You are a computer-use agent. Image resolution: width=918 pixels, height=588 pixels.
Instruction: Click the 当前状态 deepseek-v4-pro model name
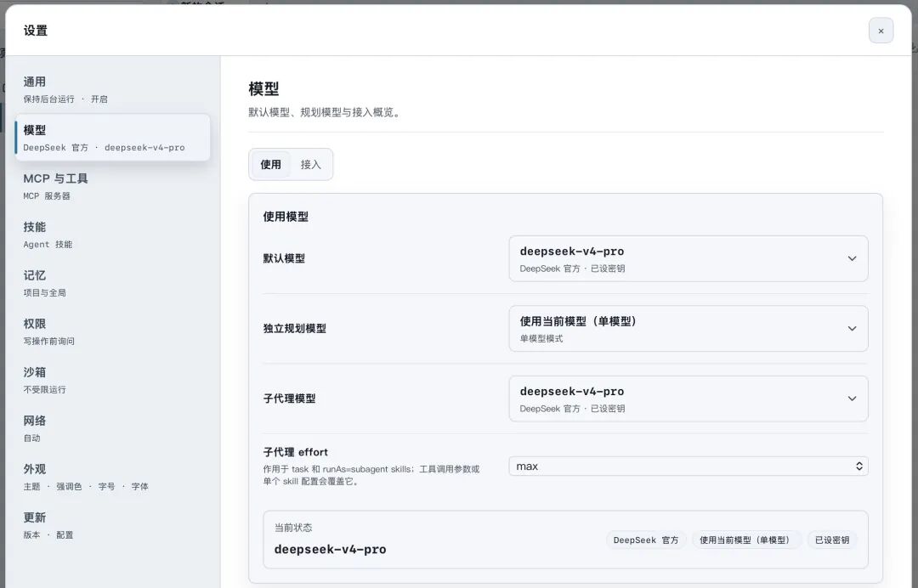[x=330, y=550]
